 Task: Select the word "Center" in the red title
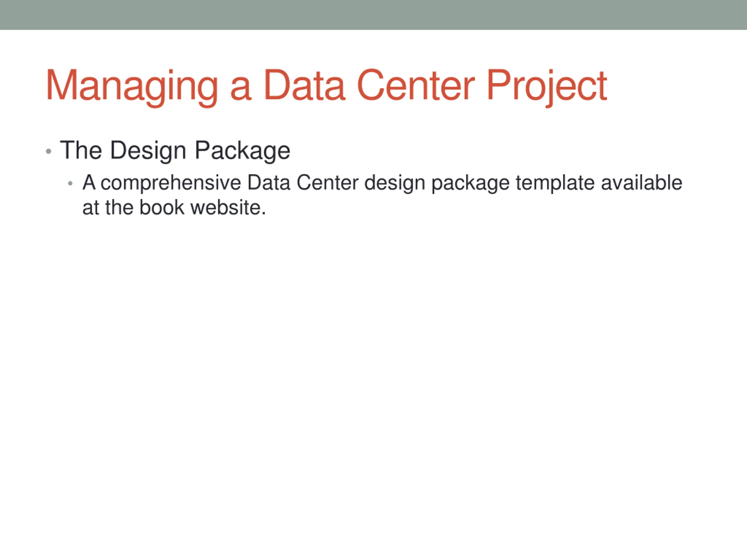[x=416, y=86]
